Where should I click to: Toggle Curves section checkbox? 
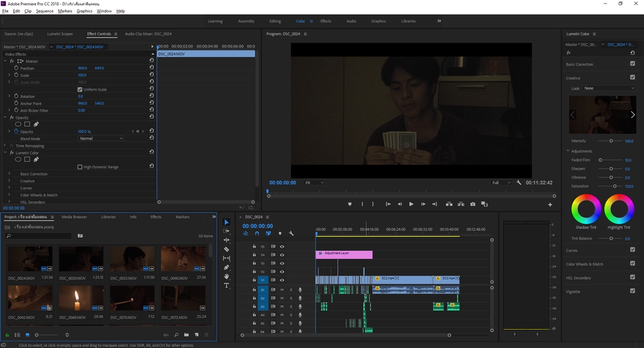click(633, 249)
